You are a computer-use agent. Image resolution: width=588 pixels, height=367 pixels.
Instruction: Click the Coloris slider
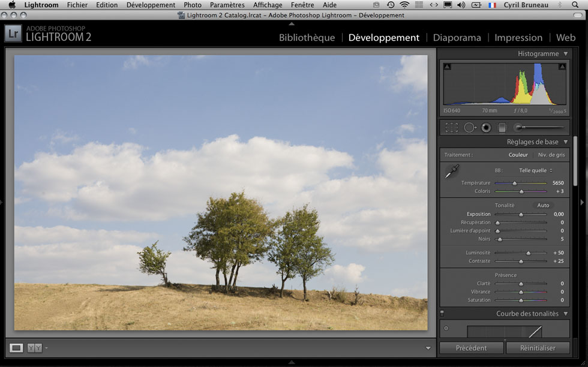coord(521,191)
